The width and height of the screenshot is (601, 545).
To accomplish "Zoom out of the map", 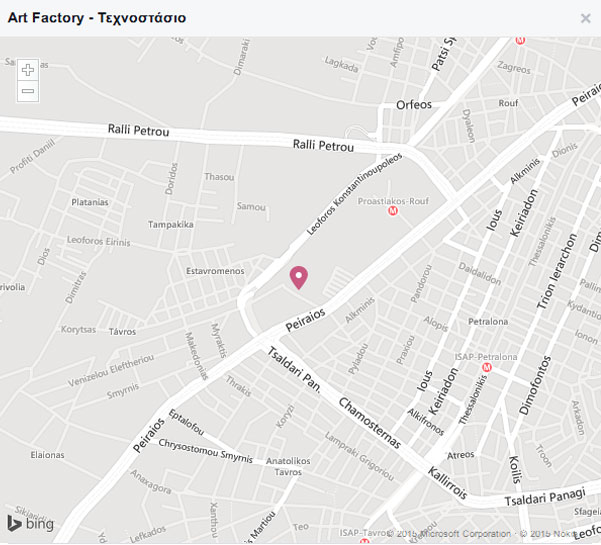I will 28,91.
